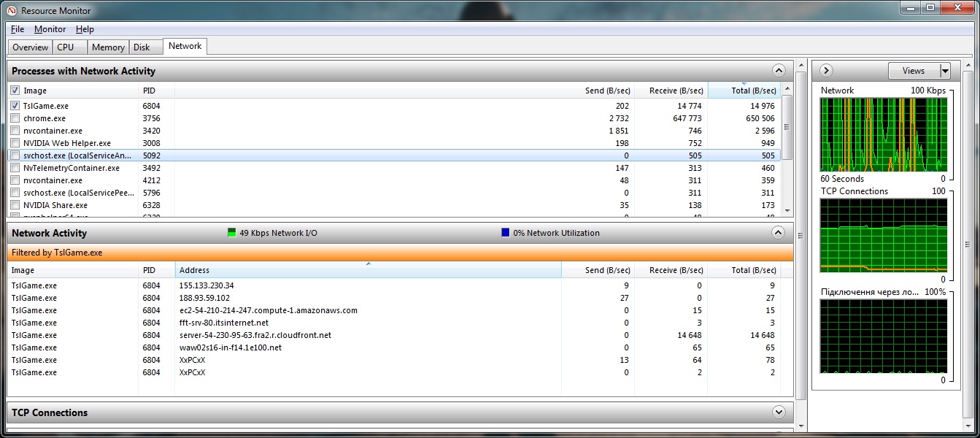Click the Views button
Screen dimensions: 980x438
point(913,71)
